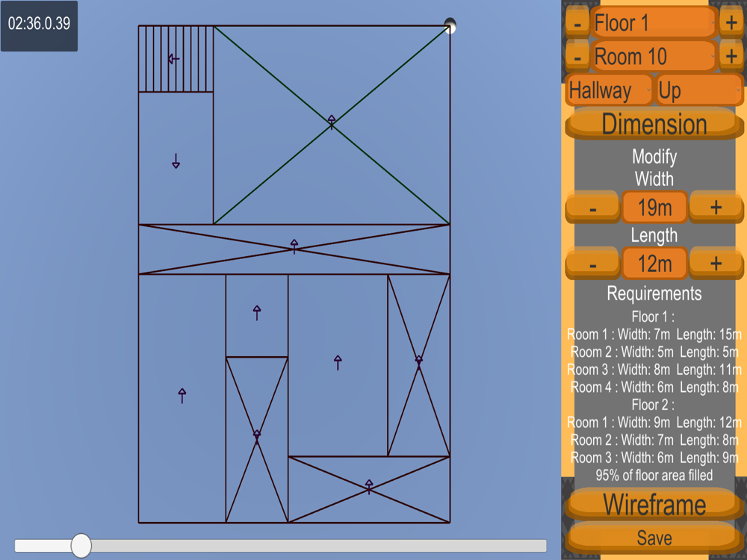Decrease the 19m width value
The height and width of the screenshot is (560, 747).
point(592,208)
